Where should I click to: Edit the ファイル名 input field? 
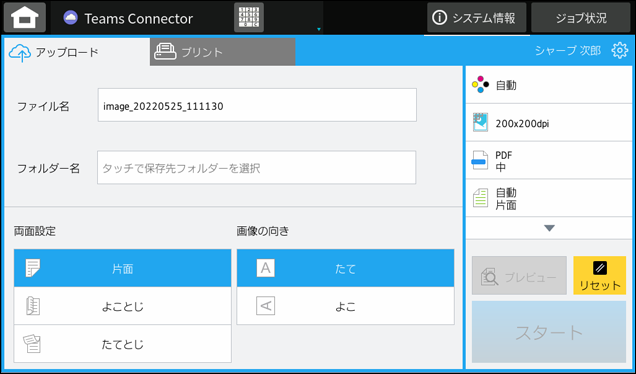257,105
